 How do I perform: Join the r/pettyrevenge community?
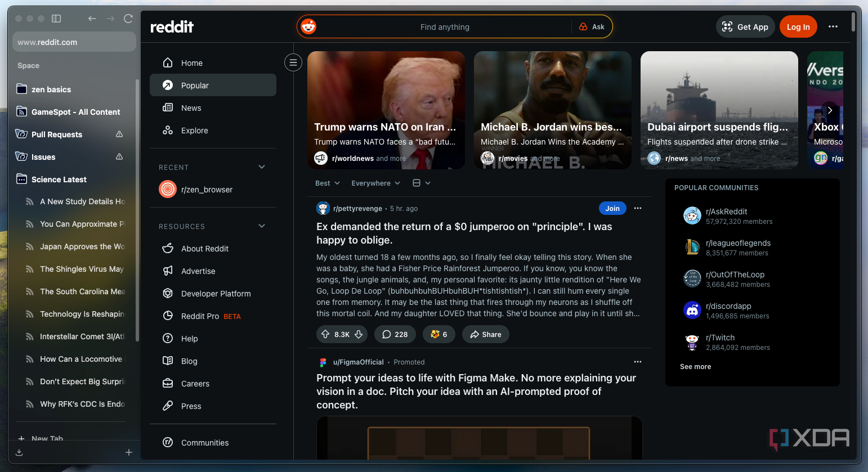612,208
